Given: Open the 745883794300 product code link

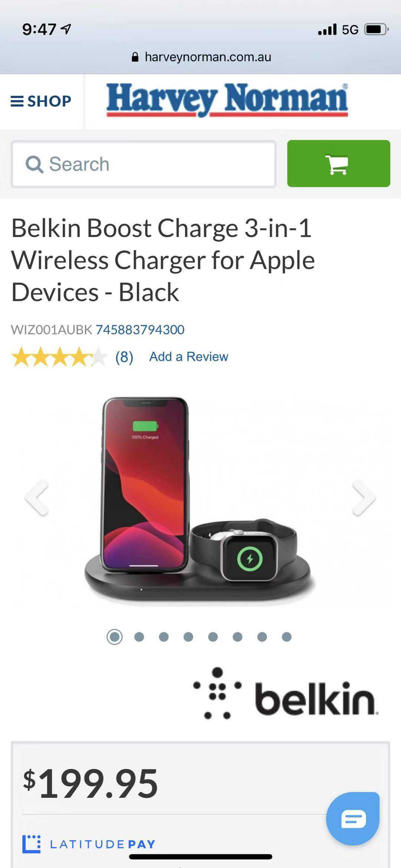Looking at the screenshot, I should point(140,330).
